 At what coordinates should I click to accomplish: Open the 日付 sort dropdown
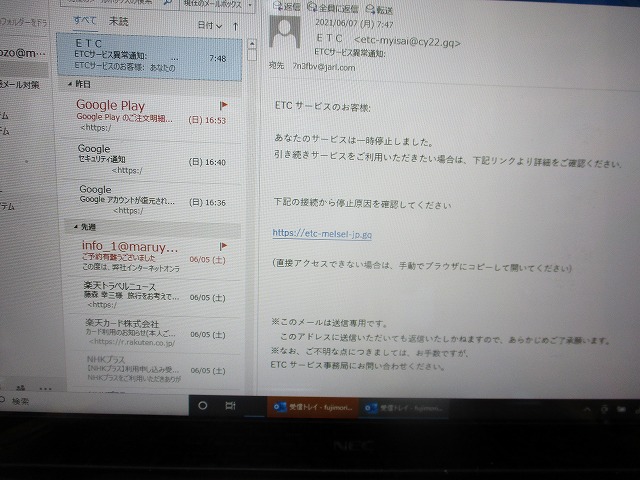[x=209, y=24]
